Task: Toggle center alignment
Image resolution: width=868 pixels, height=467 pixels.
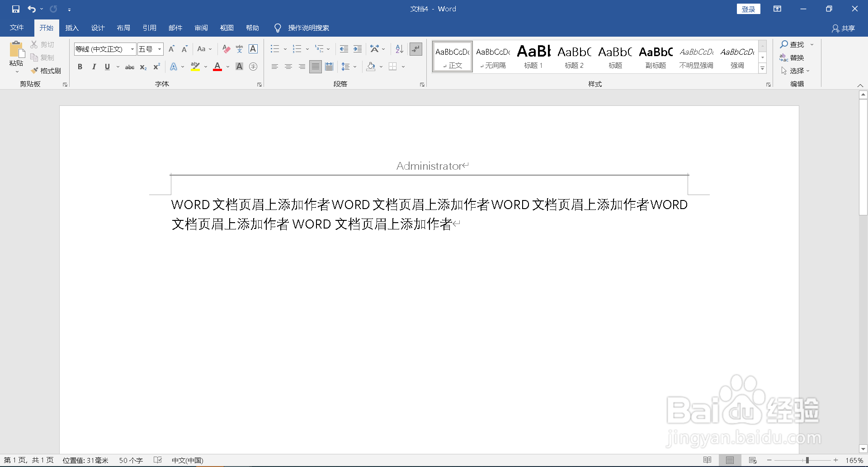Action: pos(288,67)
